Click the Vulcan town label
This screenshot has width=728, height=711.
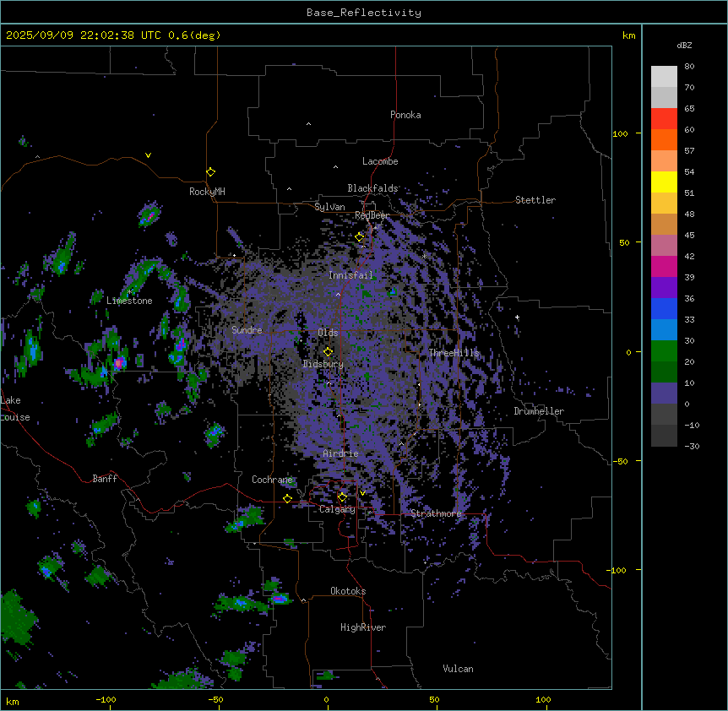click(x=458, y=669)
